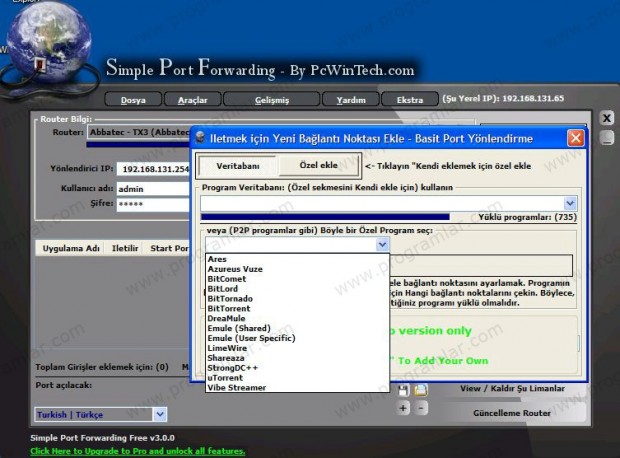Click the globe logo image
Screen dimensions: 620x458
click(x=49, y=44)
